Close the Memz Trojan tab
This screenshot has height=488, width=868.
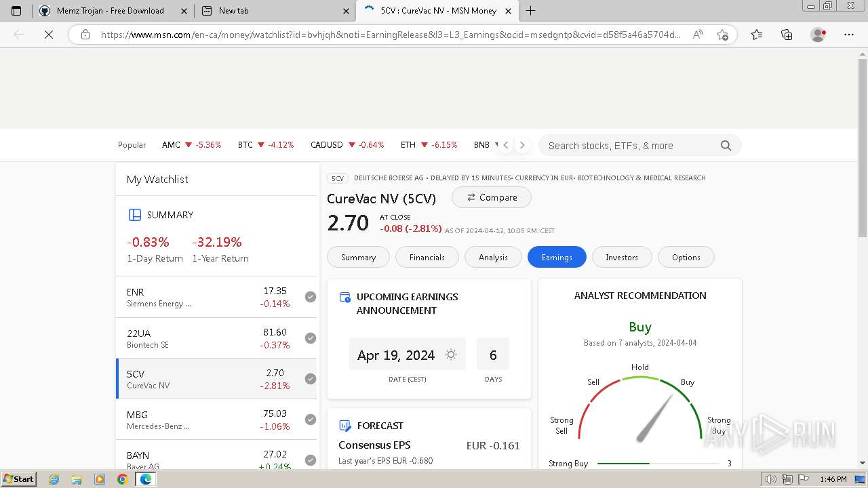pos(183,11)
